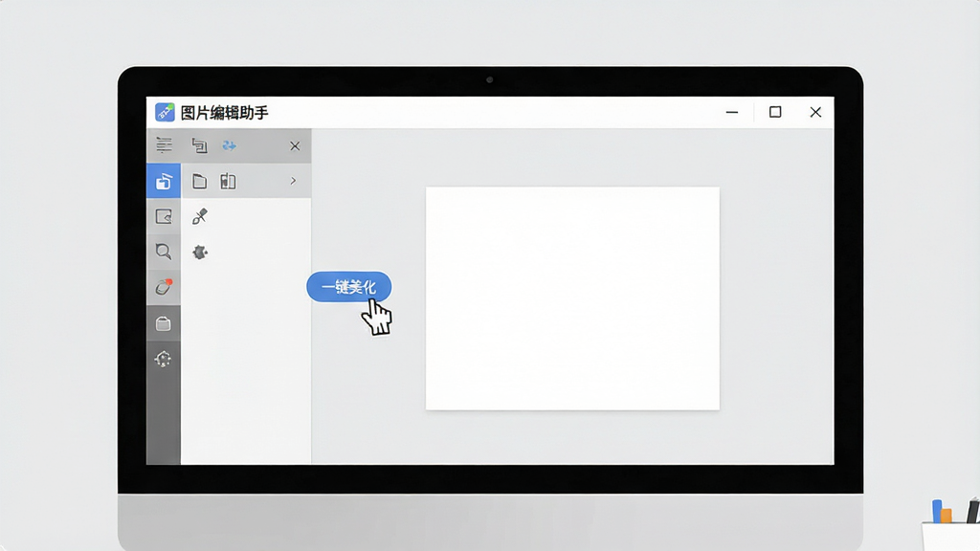This screenshot has height=551, width=980.
Task: Select the image frame sidebar icon
Action: (x=164, y=216)
